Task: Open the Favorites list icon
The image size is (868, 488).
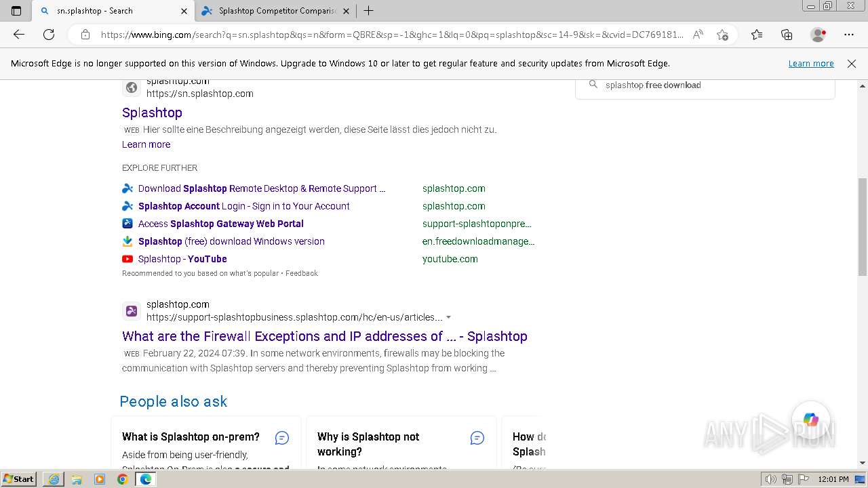Action: 757,35
